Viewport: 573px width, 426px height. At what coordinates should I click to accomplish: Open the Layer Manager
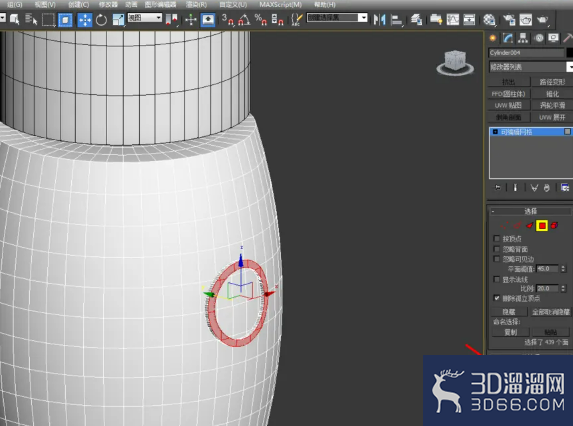point(416,19)
